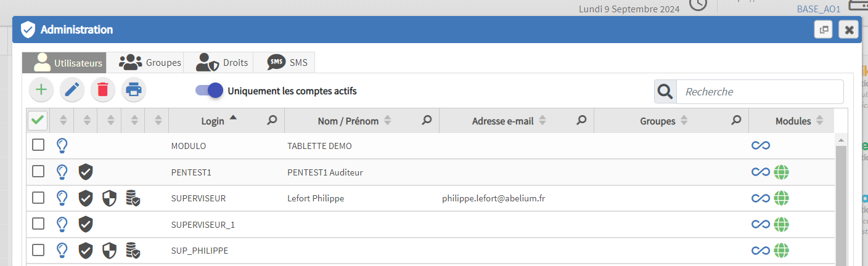Click the search magnifier in Login column

pyautogui.click(x=272, y=121)
